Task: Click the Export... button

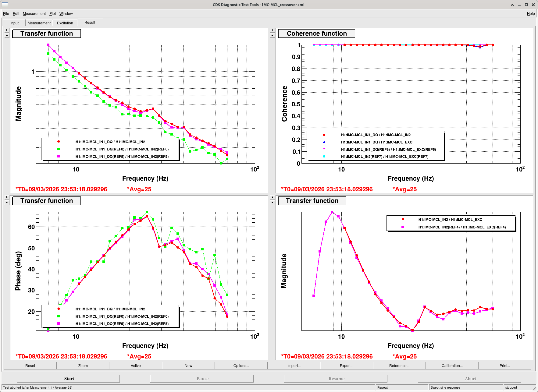Action: (347, 366)
